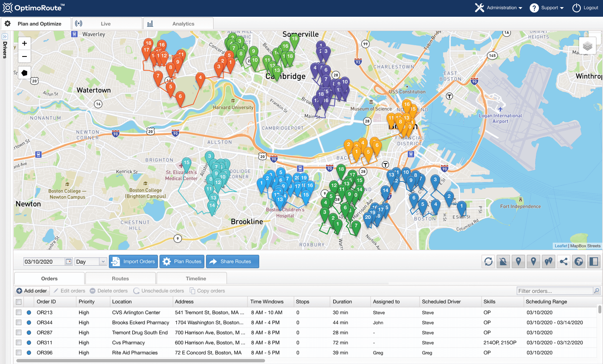
Task: Click blue pin 1 near E Sixth St
Action: [x=461, y=208]
